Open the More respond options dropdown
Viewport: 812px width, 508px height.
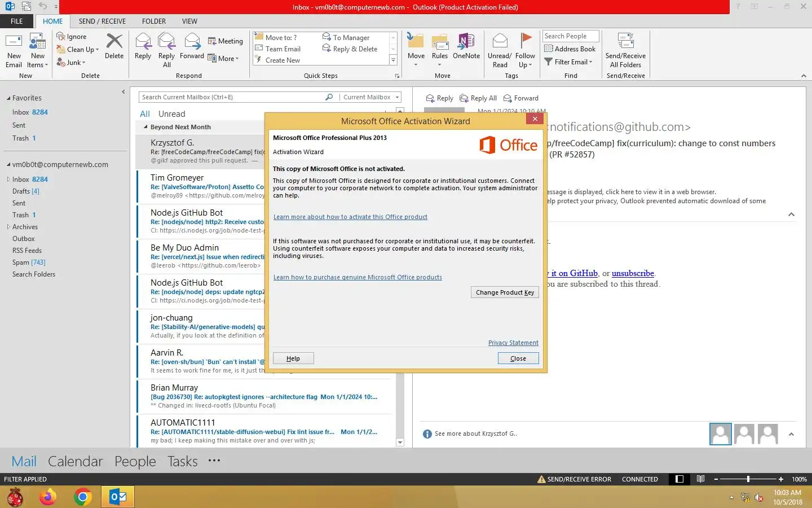223,58
